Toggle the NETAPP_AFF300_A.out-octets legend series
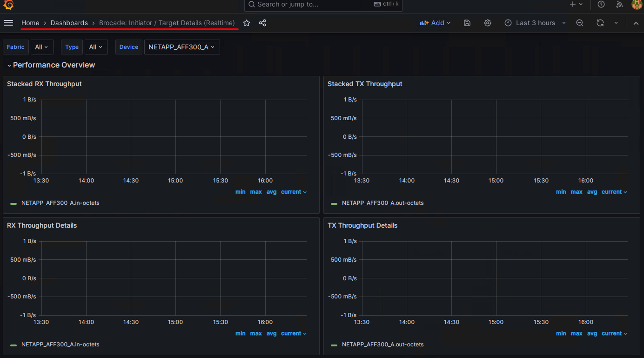The height and width of the screenshot is (358, 644). pos(382,203)
